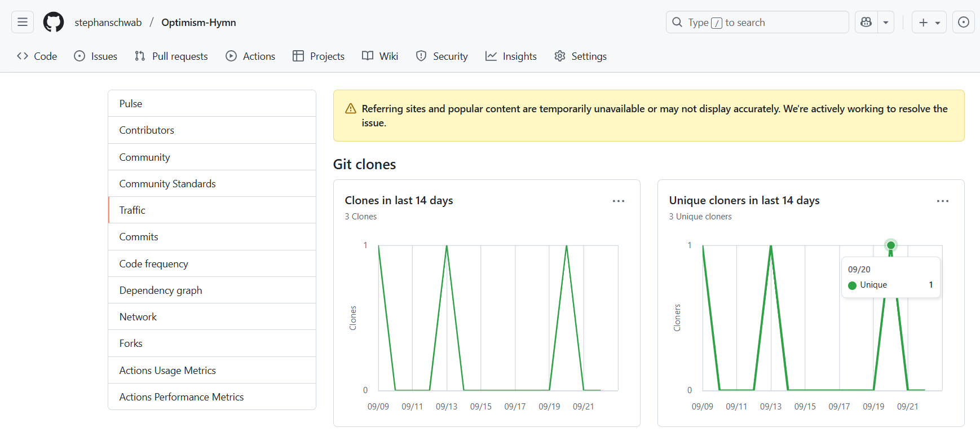Image resolution: width=980 pixels, height=436 pixels.
Task: Go to the Issues tab
Action: (x=96, y=56)
